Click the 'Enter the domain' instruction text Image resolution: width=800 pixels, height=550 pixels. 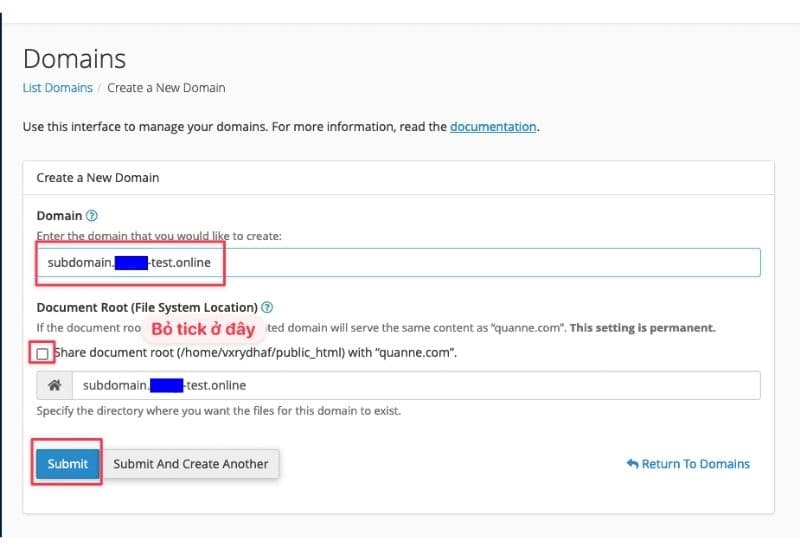tap(159, 236)
